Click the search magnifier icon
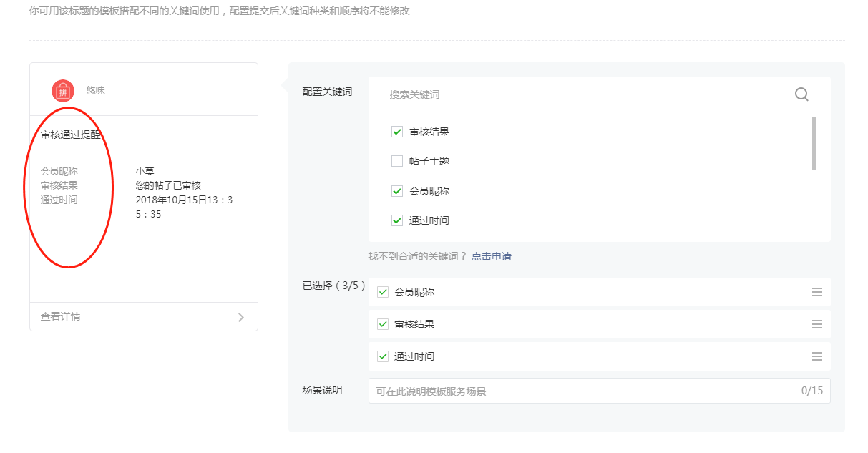The width and height of the screenshot is (868, 453). click(801, 94)
